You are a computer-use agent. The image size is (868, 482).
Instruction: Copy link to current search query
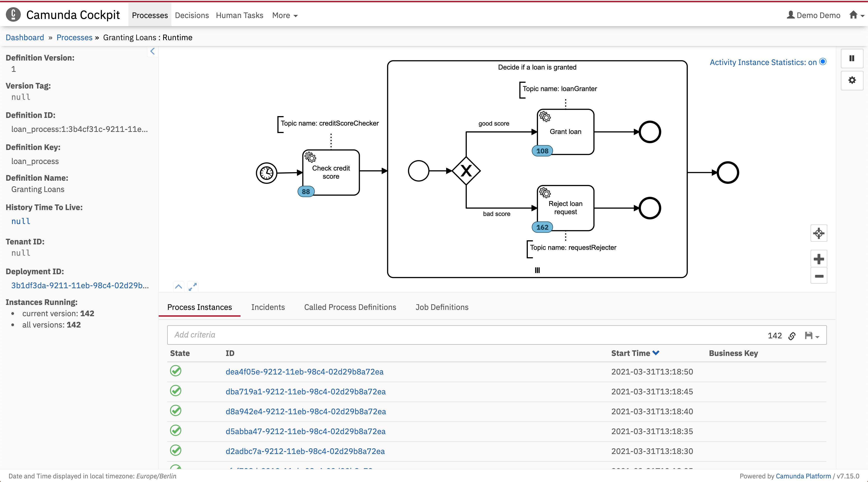792,336
